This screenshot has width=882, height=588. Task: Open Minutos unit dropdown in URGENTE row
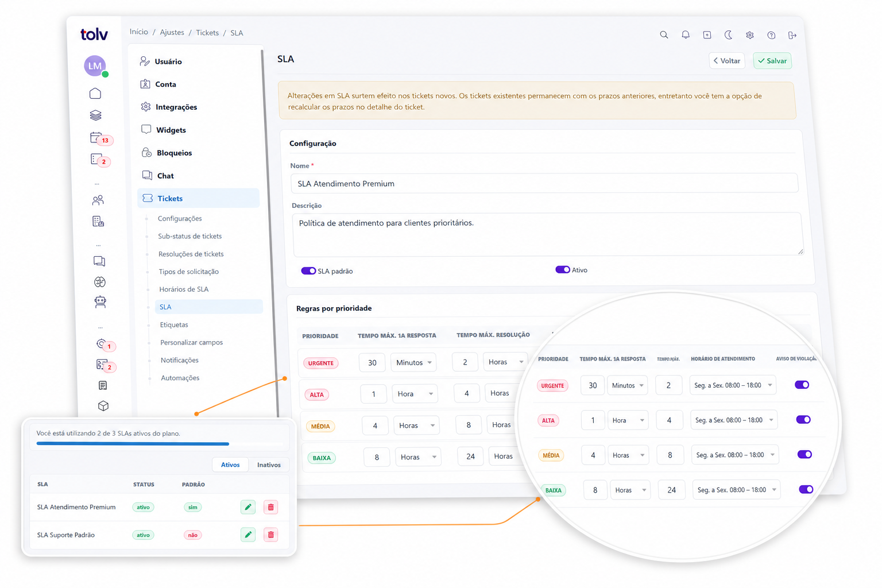coord(413,363)
